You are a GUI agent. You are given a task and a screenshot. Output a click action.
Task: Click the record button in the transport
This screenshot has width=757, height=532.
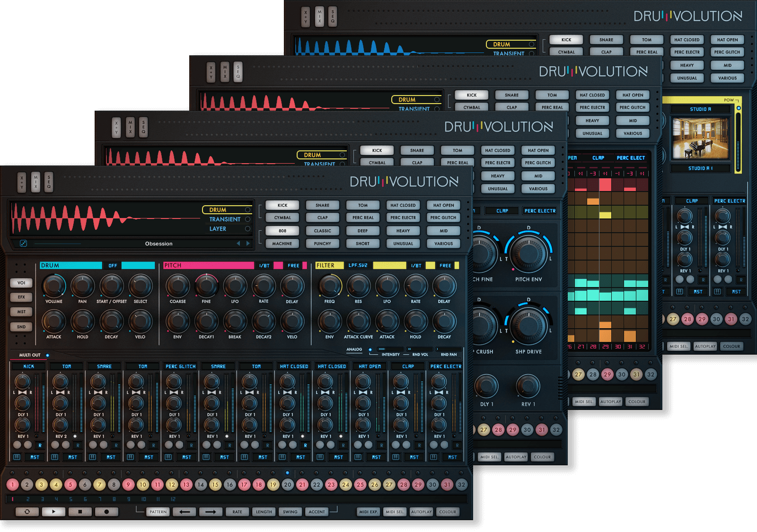[106, 512]
